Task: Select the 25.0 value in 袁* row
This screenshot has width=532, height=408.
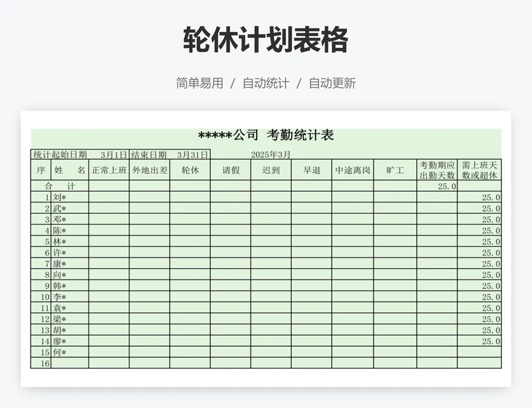Action: coord(479,307)
